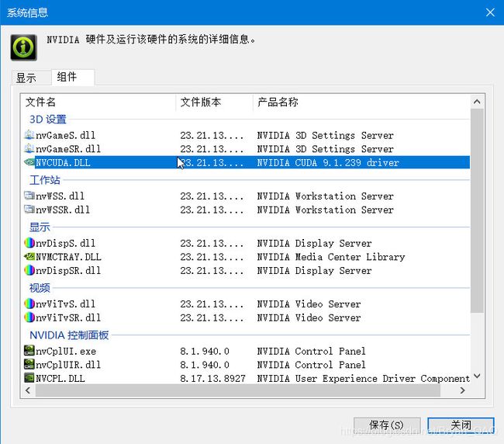Click the nvGameS.dll file icon
The image size is (504, 444).
point(29,135)
